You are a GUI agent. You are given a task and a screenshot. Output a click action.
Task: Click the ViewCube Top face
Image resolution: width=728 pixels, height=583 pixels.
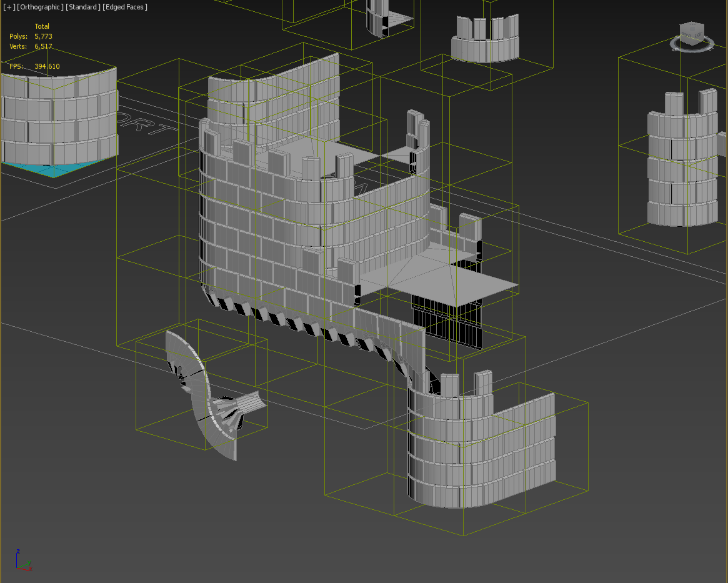click(692, 27)
